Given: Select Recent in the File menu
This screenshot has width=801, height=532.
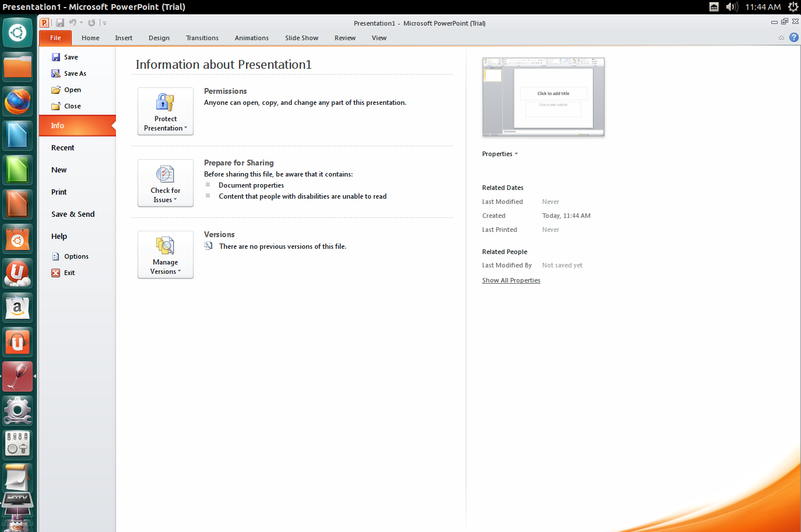Looking at the screenshot, I should (62, 147).
